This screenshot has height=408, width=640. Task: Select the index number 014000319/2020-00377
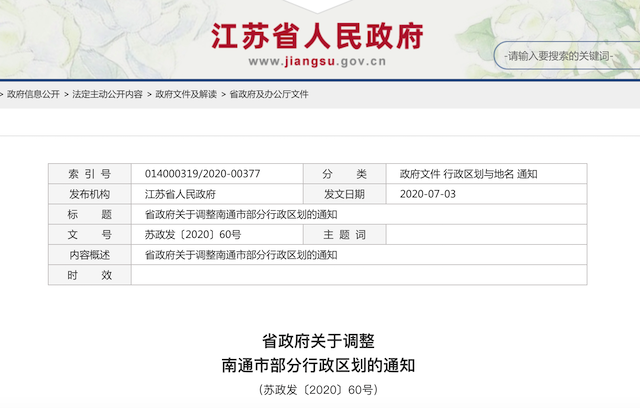pos(202,174)
